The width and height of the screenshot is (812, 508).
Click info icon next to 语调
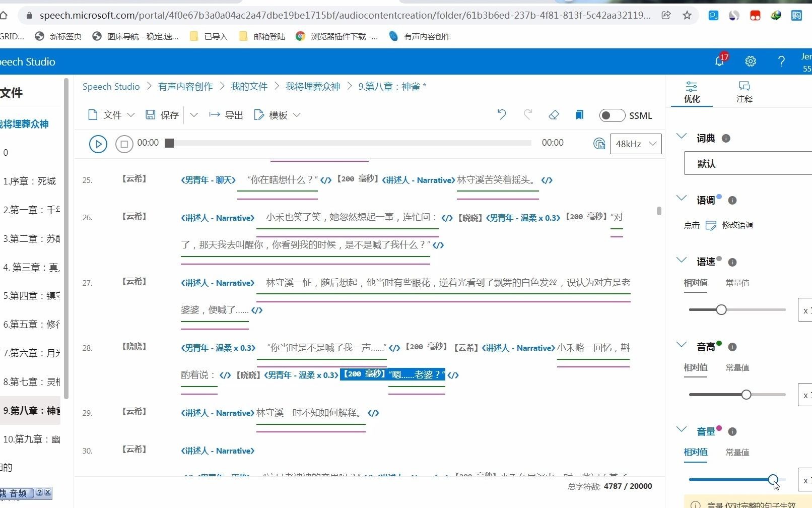[x=732, y=200]
